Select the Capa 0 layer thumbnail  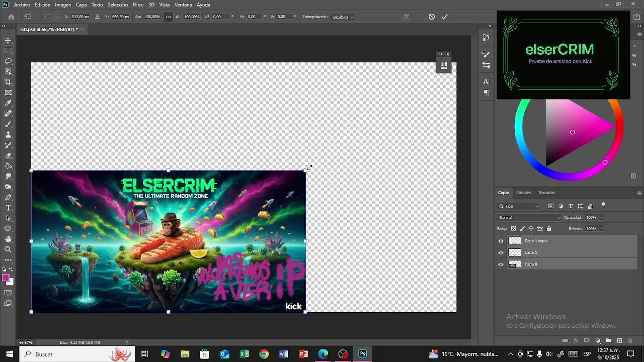click(x=515, y=264)
